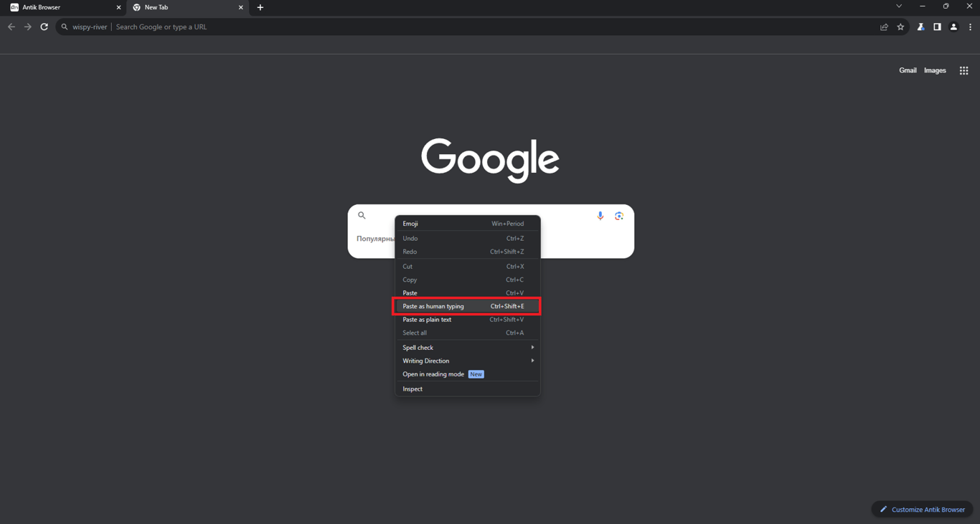This screenshot has height=524, width=980.
Task: Open the three-dot browser menu
Action: (x=970, y=27)
